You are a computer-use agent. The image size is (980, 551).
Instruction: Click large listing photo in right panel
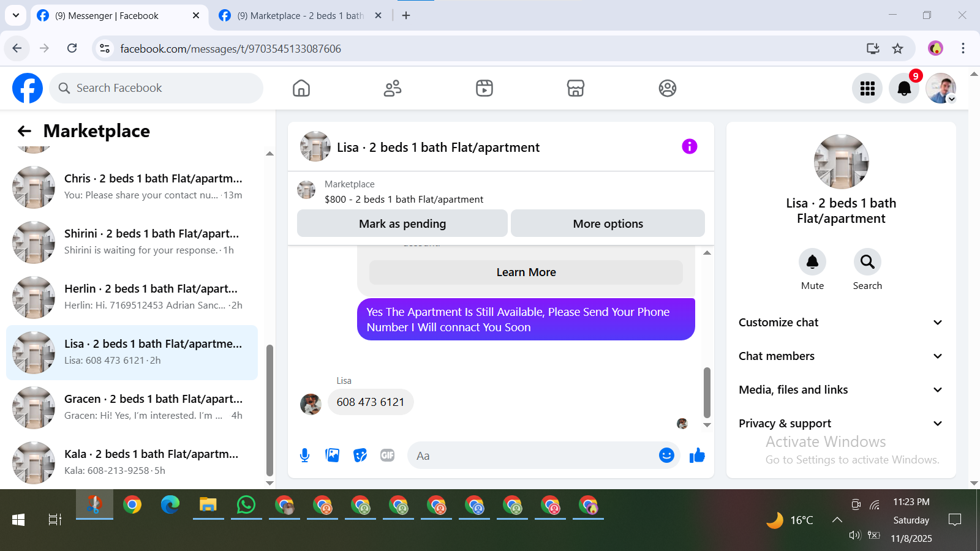(841, 162)
